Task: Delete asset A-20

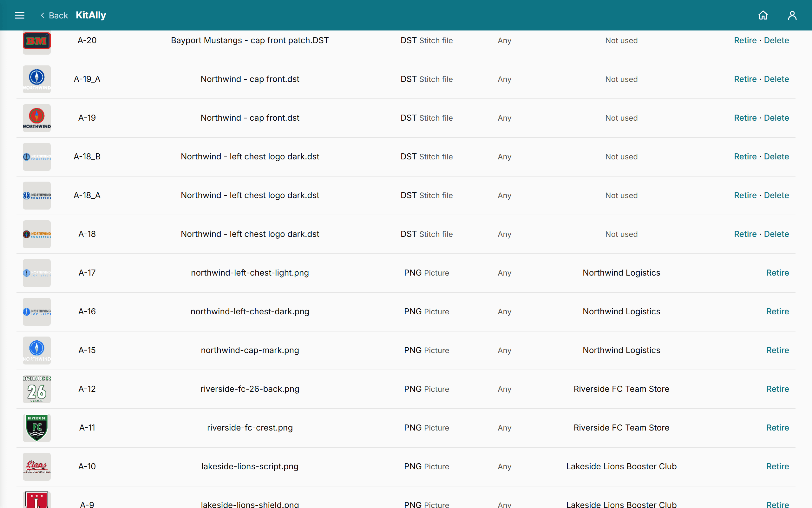Action: click(x=776, y=40)
